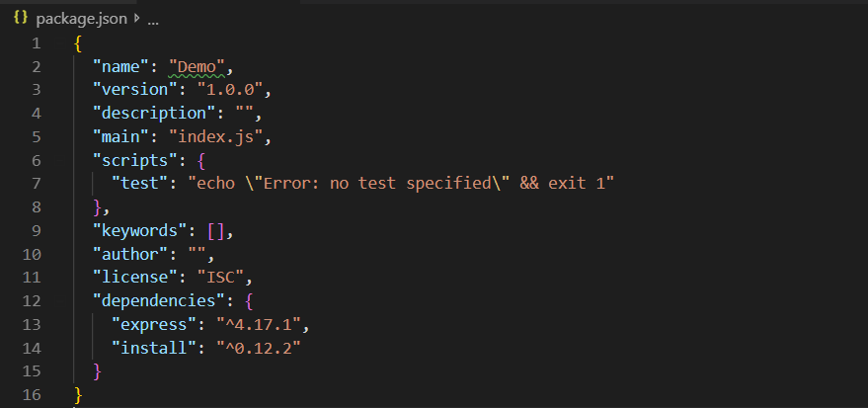Viewport: 868px width, 408px height.
Task: Click line number 12 beside dependencies
Action: click(33, 300)
